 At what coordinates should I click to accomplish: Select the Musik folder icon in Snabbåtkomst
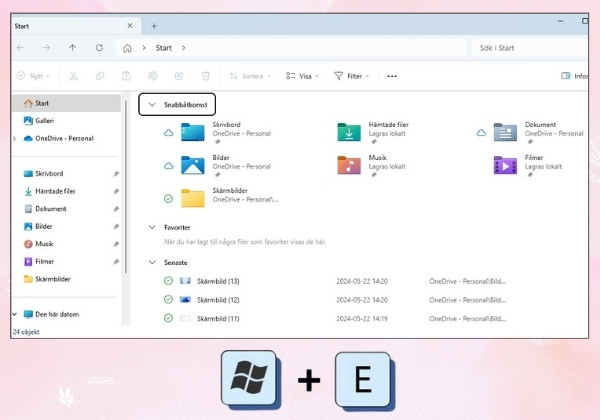click(x=349, y=165)
